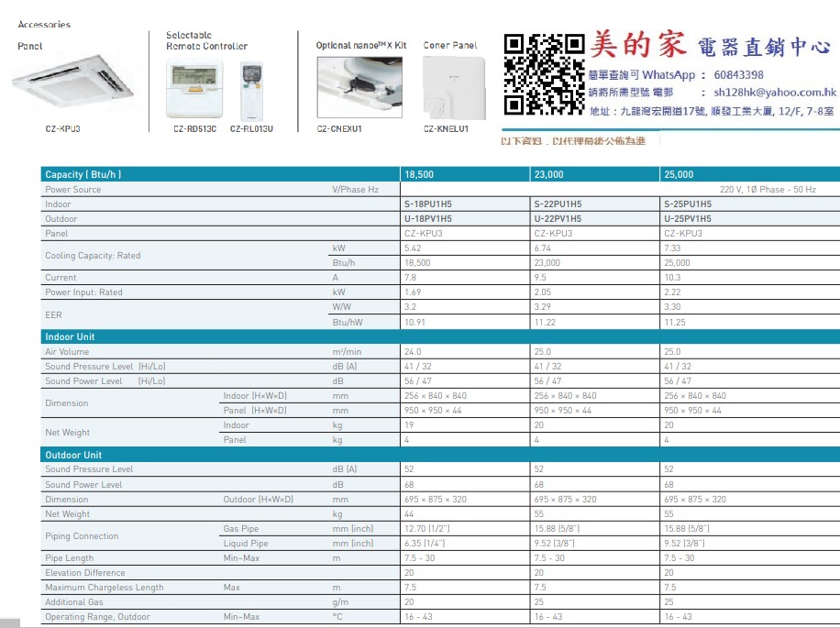Screen dimensions: 840x628
Task: Click the Maximum Chargeless Length label
Action: coord(105,588)
